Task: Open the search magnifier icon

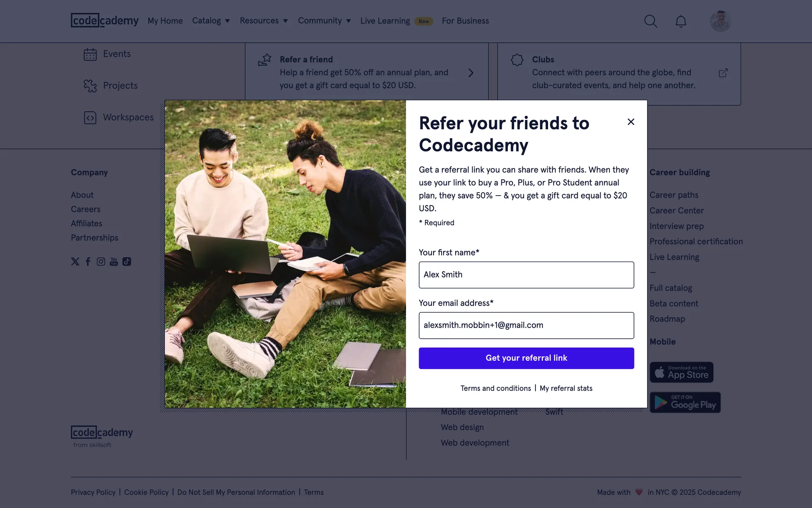Action: pyautogui.click(x=650, y=21)
